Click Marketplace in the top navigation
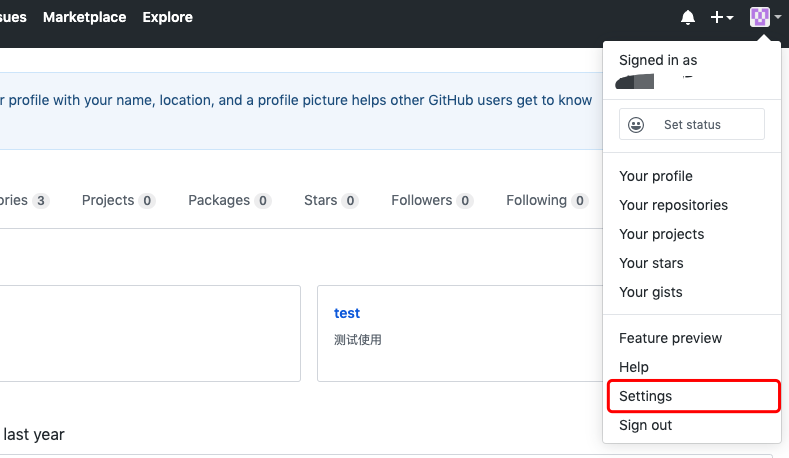 85,17
